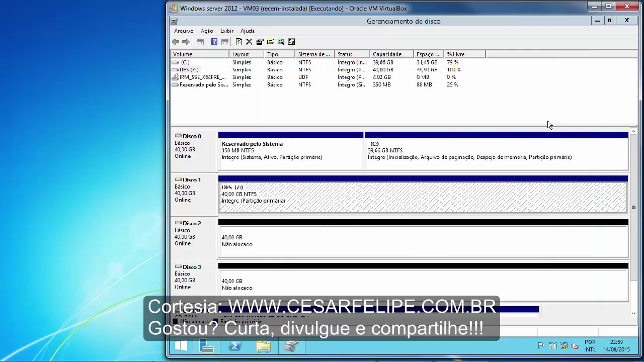Select the (C:) 39,66 GB partition block
The image size is (644, 362).
496,151
